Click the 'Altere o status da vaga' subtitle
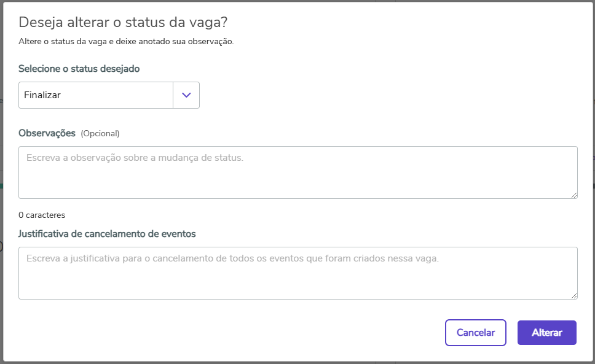Image resolution: width=595 pixels, height=364 pixels. pos(126,42)
